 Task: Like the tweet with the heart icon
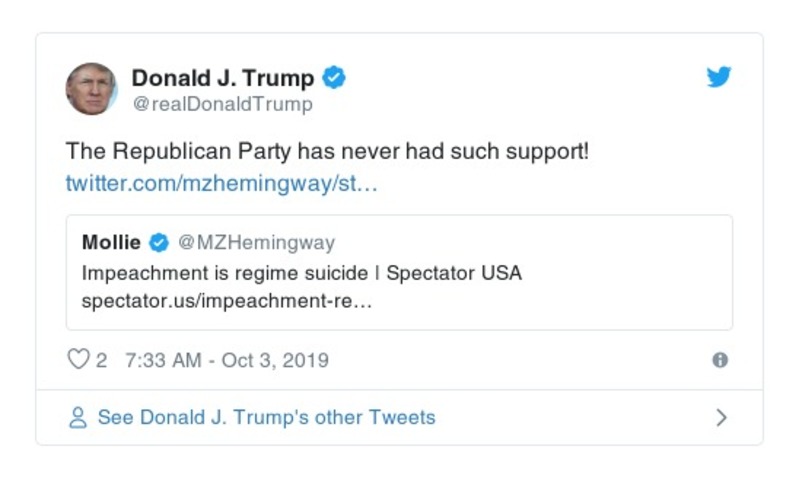(78, 360)
